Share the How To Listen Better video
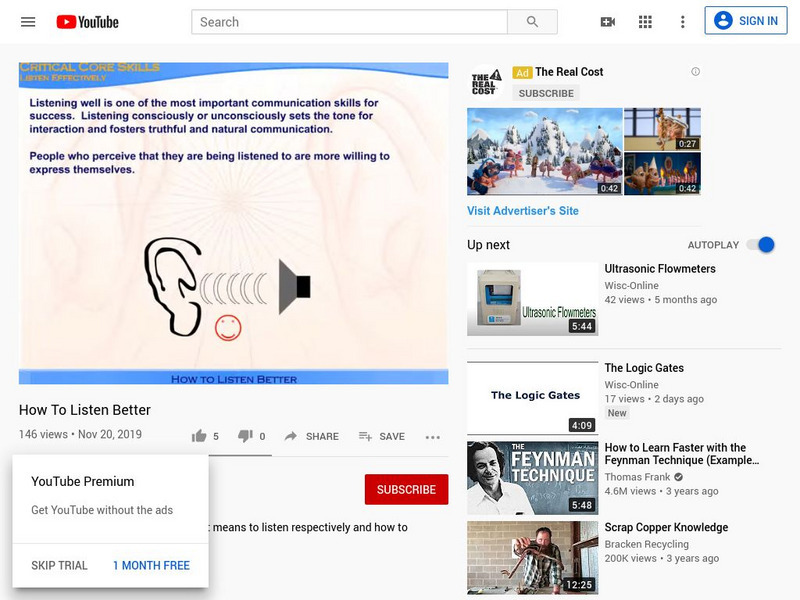The height and width of the screenshot is (600, 800). pos(311,436)
